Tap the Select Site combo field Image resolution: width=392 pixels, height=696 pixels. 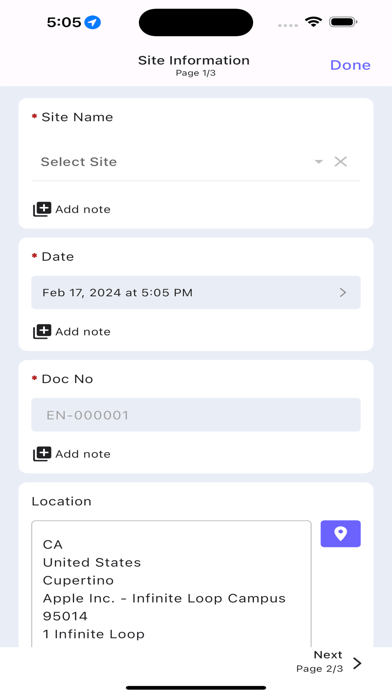(x=196, y=162)
